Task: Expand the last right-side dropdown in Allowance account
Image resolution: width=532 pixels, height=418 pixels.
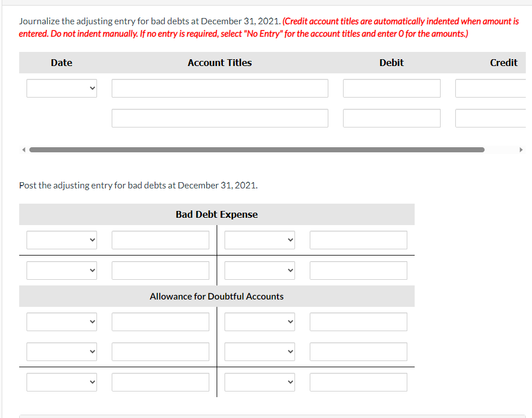Action: (x=260, y=382)
